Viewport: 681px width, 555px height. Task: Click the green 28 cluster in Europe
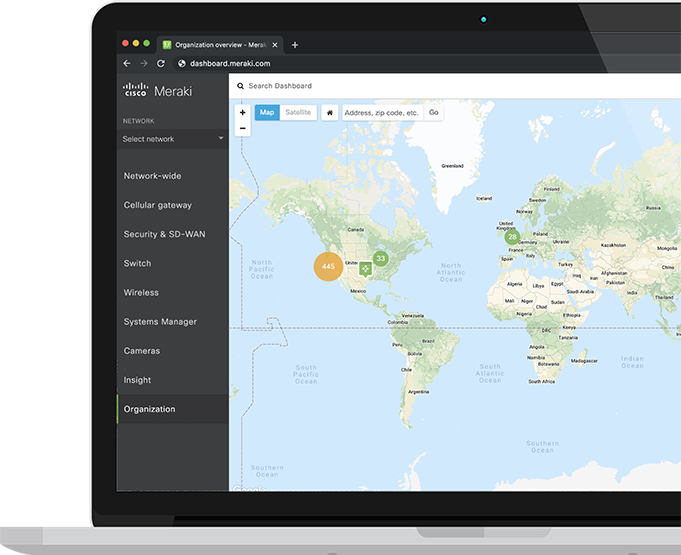(x=512, y=237)
